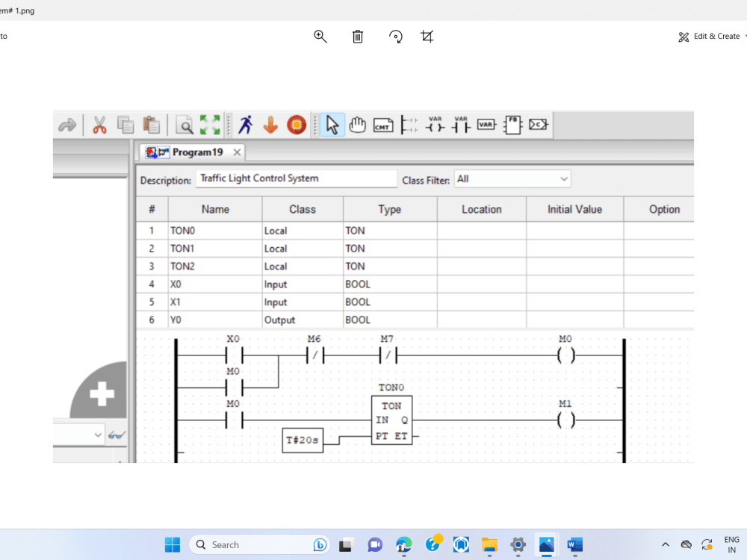
Task: Select the Cut (scissors) tool
Action: [99, 125]
